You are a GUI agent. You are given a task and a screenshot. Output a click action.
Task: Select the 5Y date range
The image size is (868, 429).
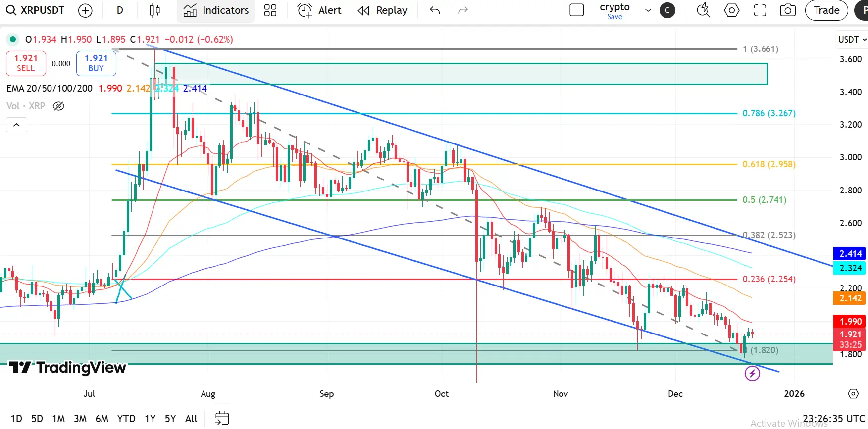click(170, 419)
